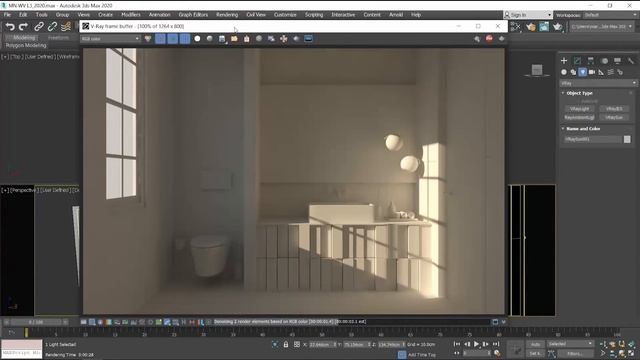This screenshot has height=360, width=640.
Task: Click the Time Configuration icon near playback controls
Action: [497, 353]
